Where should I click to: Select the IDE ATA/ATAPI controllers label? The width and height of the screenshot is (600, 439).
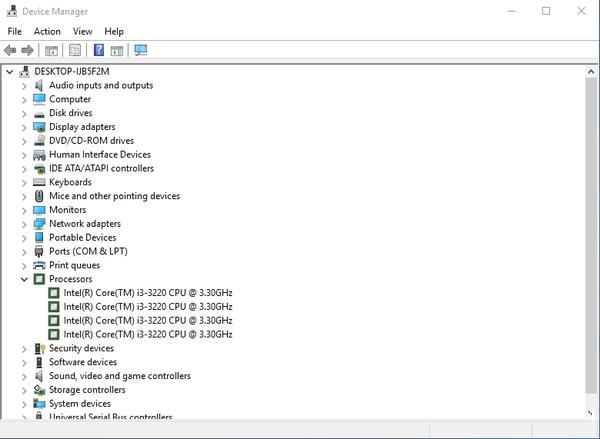pyautogui.click(x=101, y=168)
